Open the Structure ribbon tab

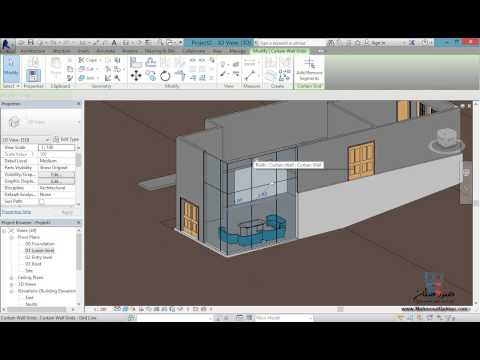pos(62,51)
